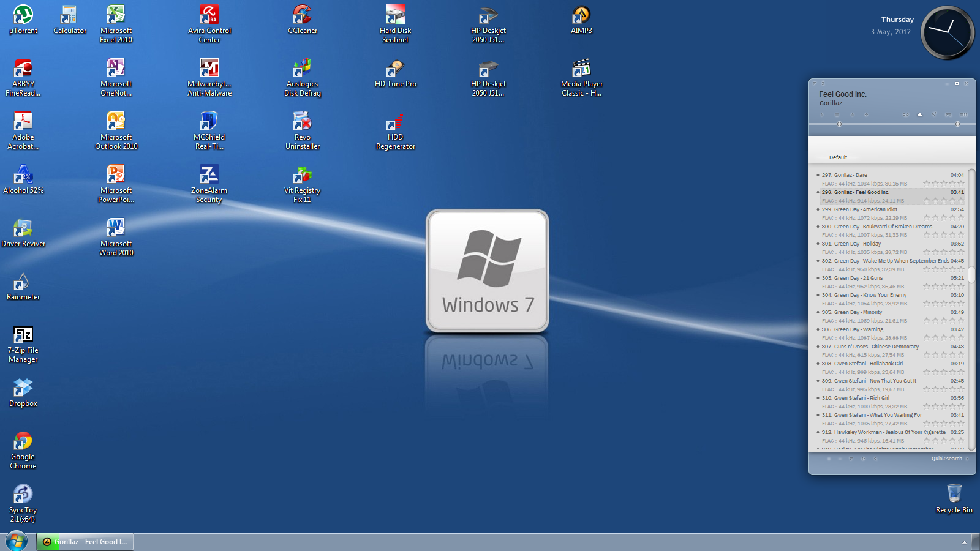This screenshot has height=551, width=980.
Task: Skip to previous track in AIMP
Action: pos(851,114)
